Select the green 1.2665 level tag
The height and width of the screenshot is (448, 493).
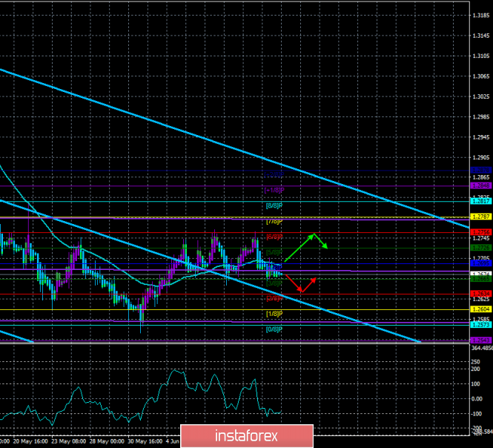pyautogui.click(x=481, y=279)
